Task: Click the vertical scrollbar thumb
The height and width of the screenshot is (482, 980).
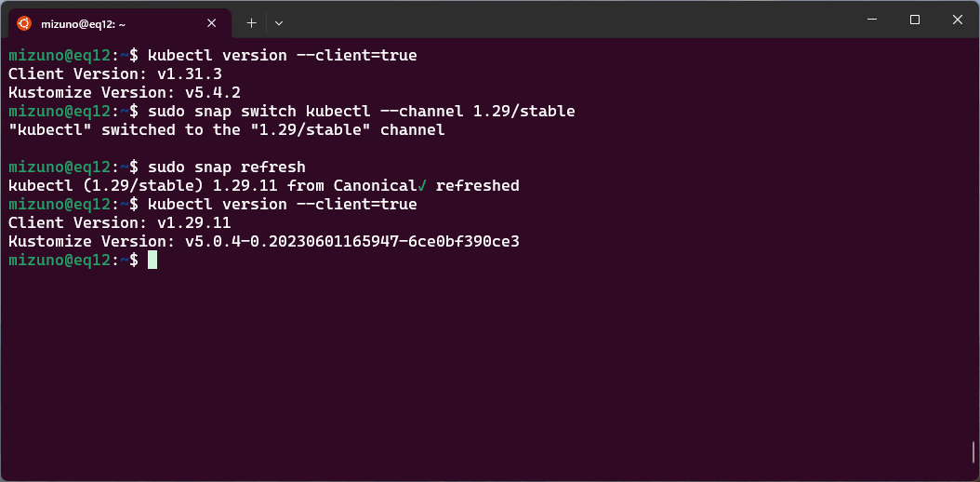Action: [x=973, y=452]
